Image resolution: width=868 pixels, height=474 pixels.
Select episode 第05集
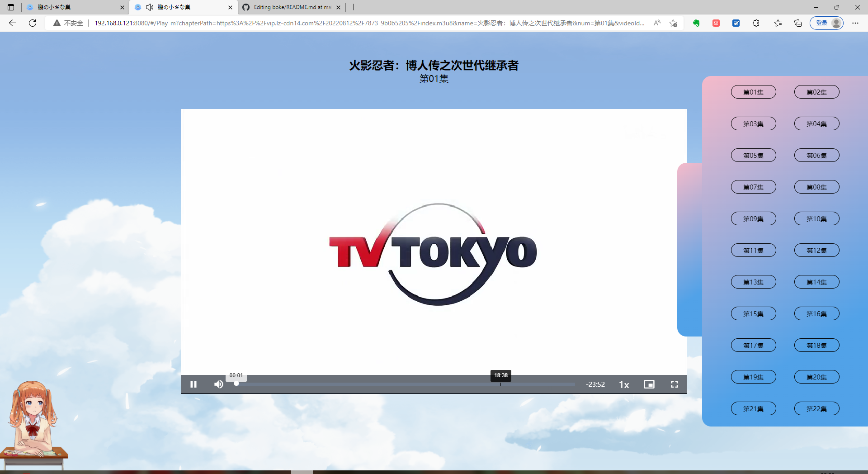[753, 155]
